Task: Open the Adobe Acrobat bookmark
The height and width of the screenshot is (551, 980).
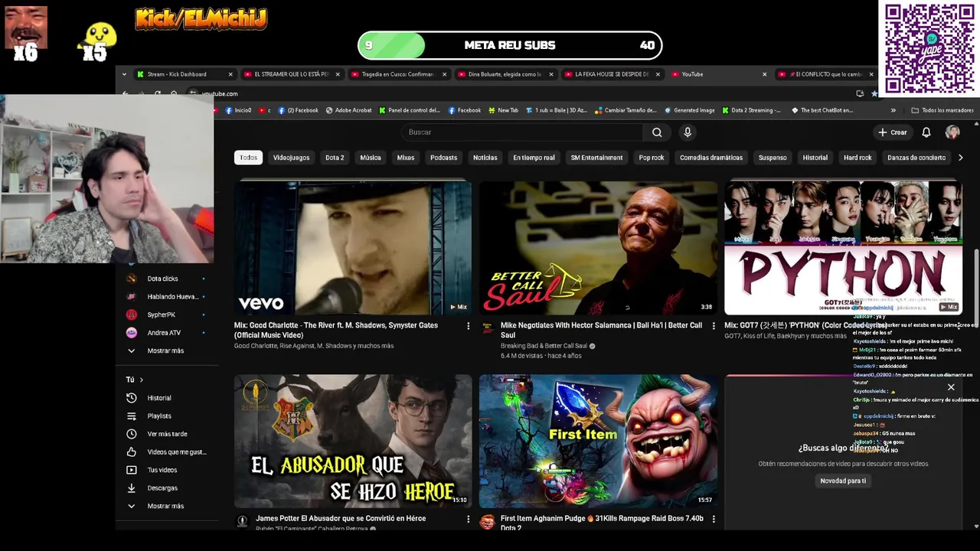Action: pos(348,110)
